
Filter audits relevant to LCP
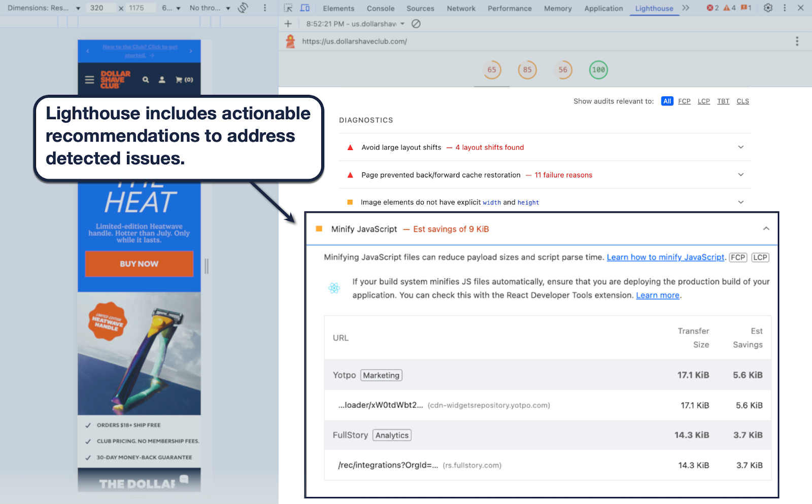703,101
